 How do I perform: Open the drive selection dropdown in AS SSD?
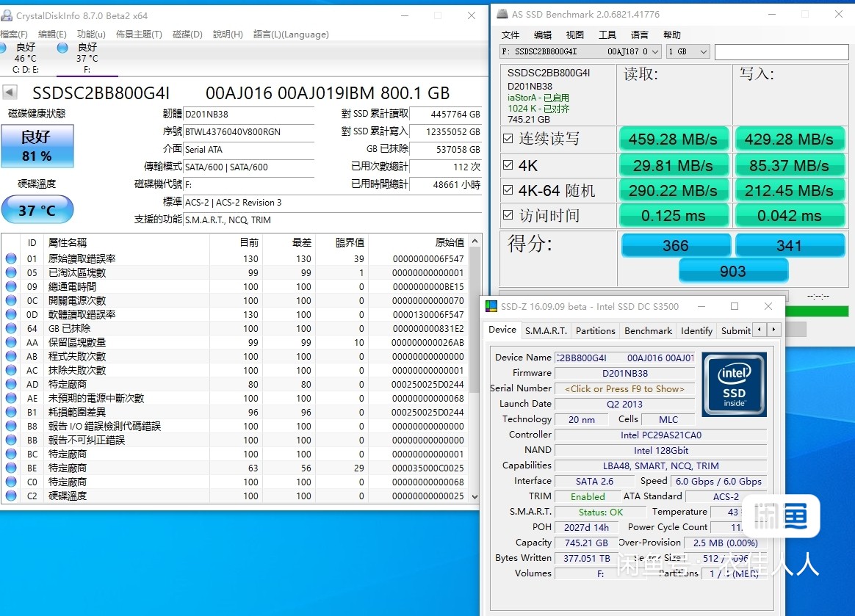click(x=581, y=51)
